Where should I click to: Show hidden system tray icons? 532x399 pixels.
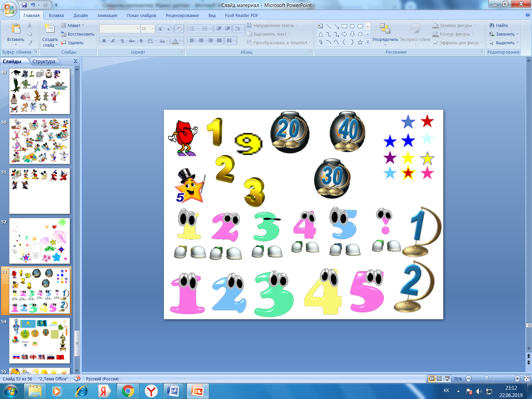[459, 391]
